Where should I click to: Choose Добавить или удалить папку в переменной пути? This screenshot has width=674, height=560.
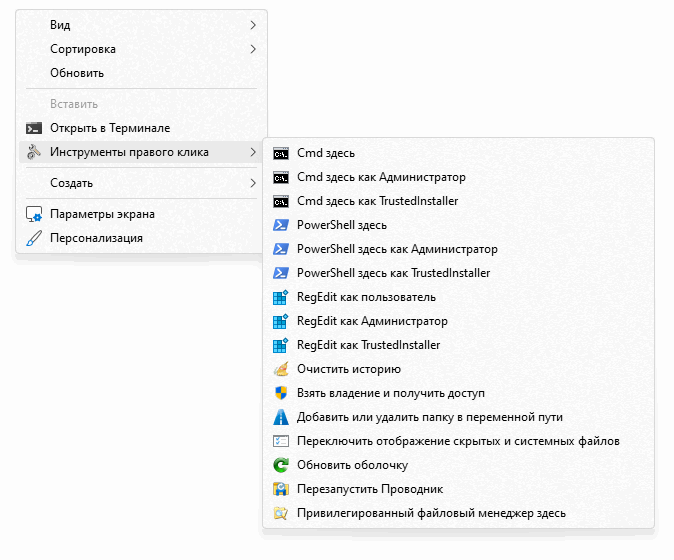click(458, 417)
